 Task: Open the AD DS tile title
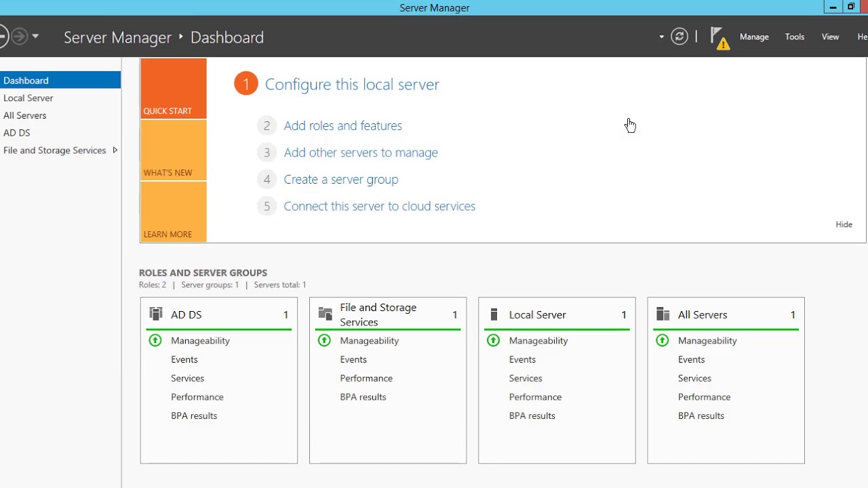tap(186, 314)
